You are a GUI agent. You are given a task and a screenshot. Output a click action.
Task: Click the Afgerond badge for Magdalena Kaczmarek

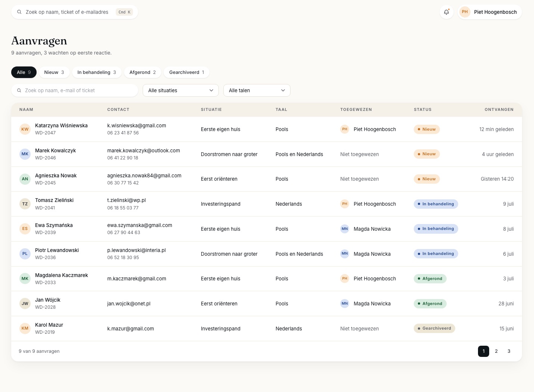pyautogui.click(x=430, y=279)
